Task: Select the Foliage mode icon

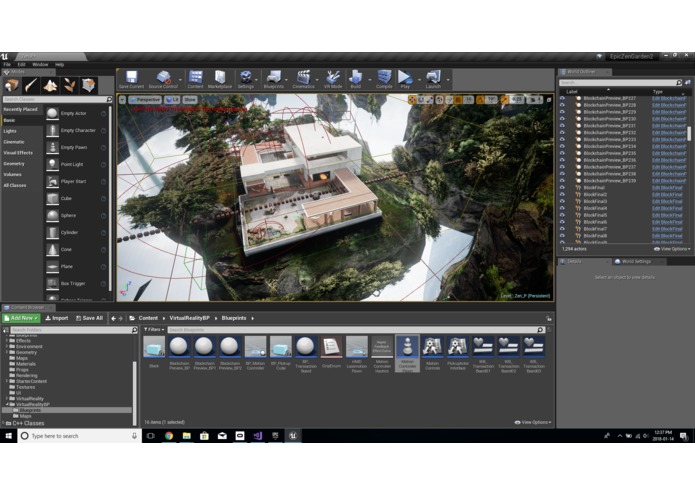Action: point(70,85)
